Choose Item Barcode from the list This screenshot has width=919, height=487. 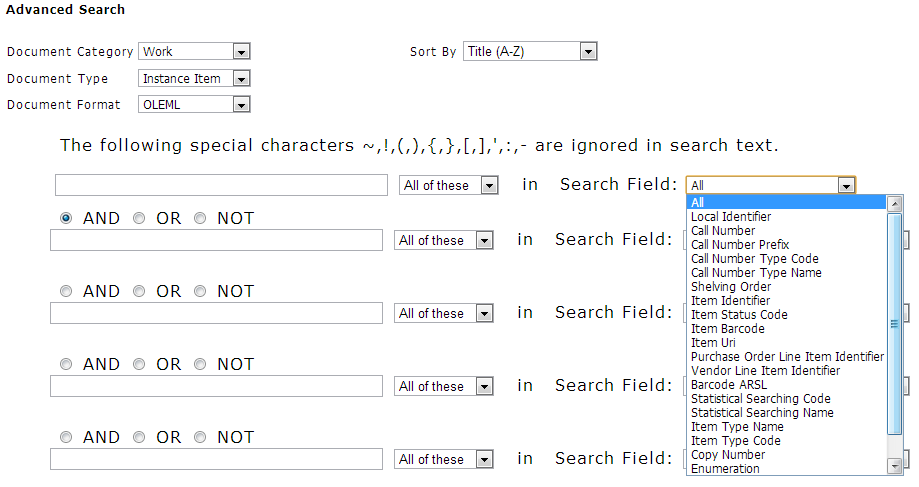coord(727,329)
